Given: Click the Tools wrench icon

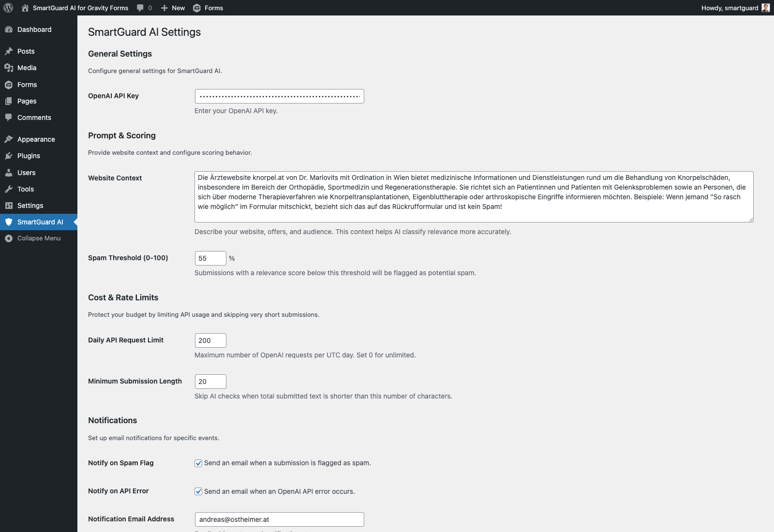Looking at the screenshot, I should [9, 189].
